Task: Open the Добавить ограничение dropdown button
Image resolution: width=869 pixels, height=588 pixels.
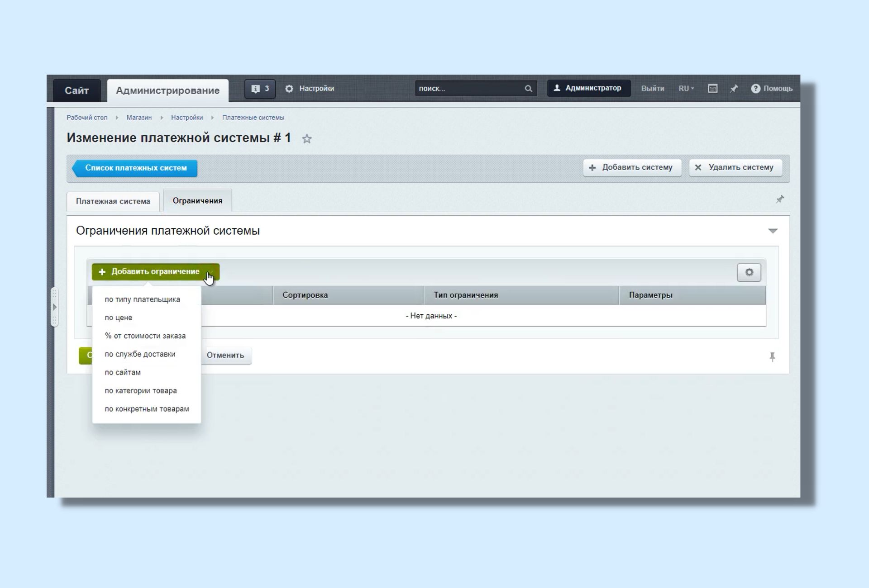Action: pyautogui.click(x=155, y=272)
